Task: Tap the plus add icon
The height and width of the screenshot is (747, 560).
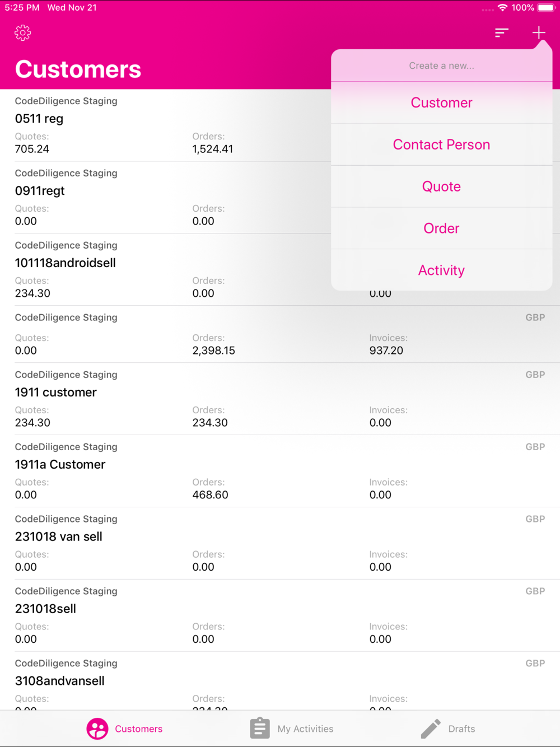Action: coord(539,33)
